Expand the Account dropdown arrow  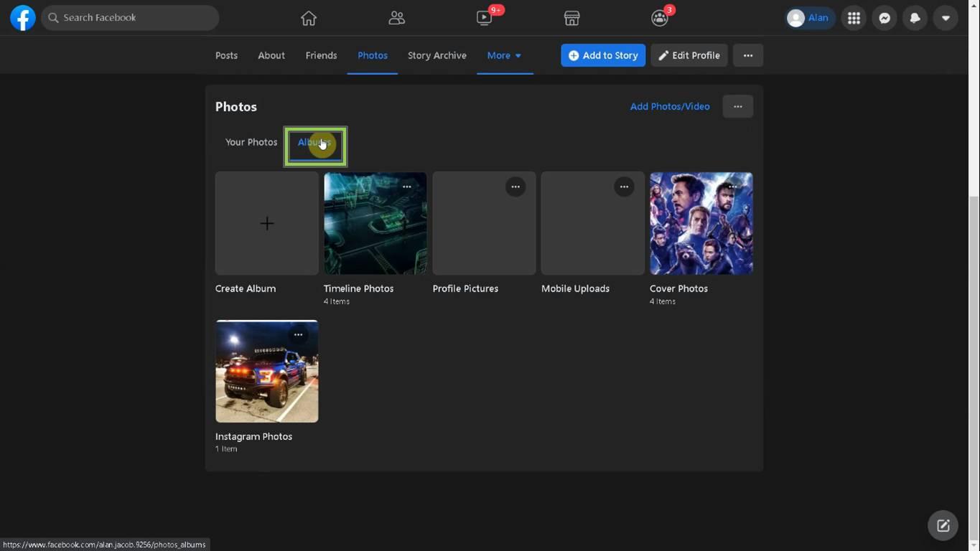point(946,18)
